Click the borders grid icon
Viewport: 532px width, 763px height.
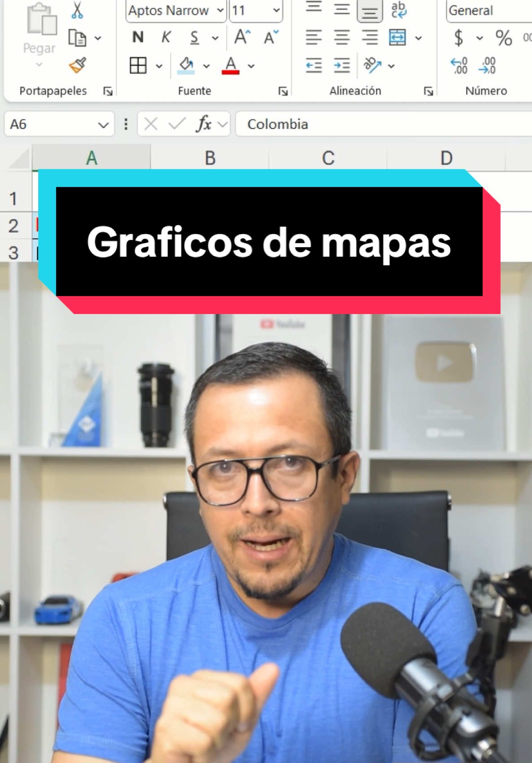(x=138, y=65)
